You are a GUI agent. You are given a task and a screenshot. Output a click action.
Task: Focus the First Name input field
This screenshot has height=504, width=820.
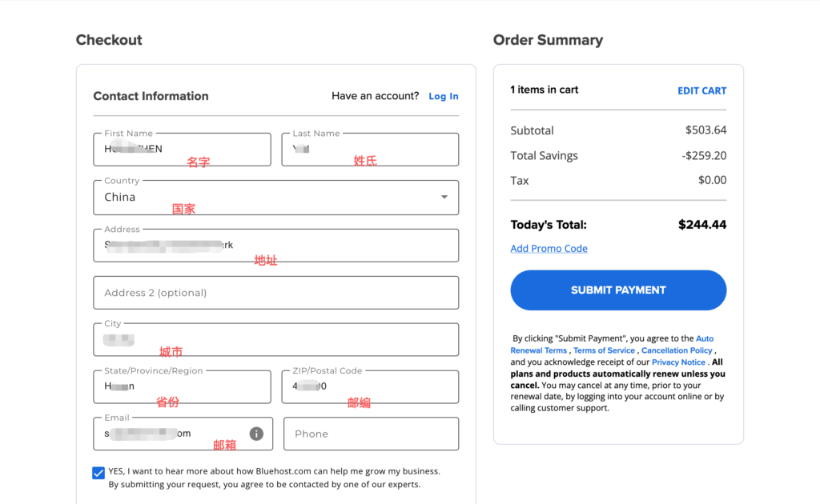click(182, 150)
